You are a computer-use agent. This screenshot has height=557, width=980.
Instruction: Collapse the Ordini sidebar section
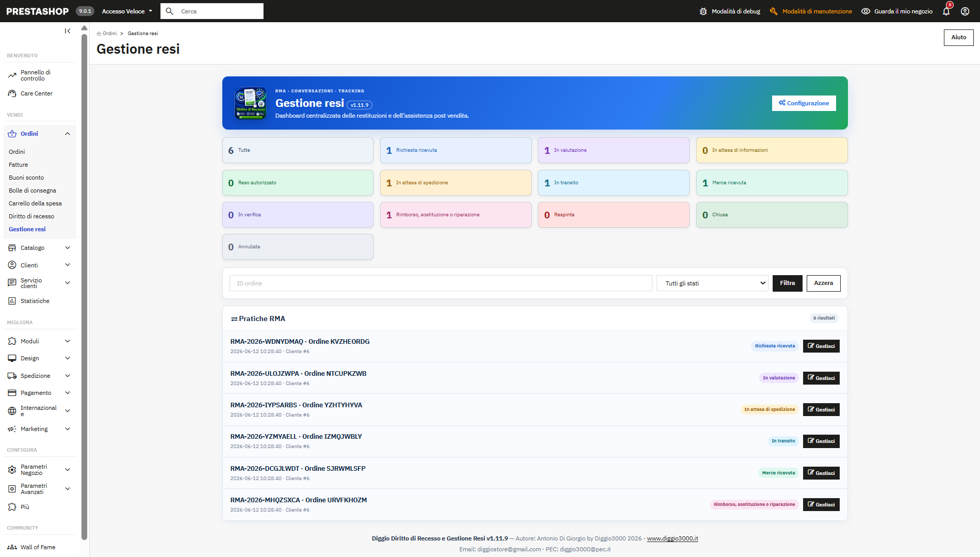[x=68, y=134]
